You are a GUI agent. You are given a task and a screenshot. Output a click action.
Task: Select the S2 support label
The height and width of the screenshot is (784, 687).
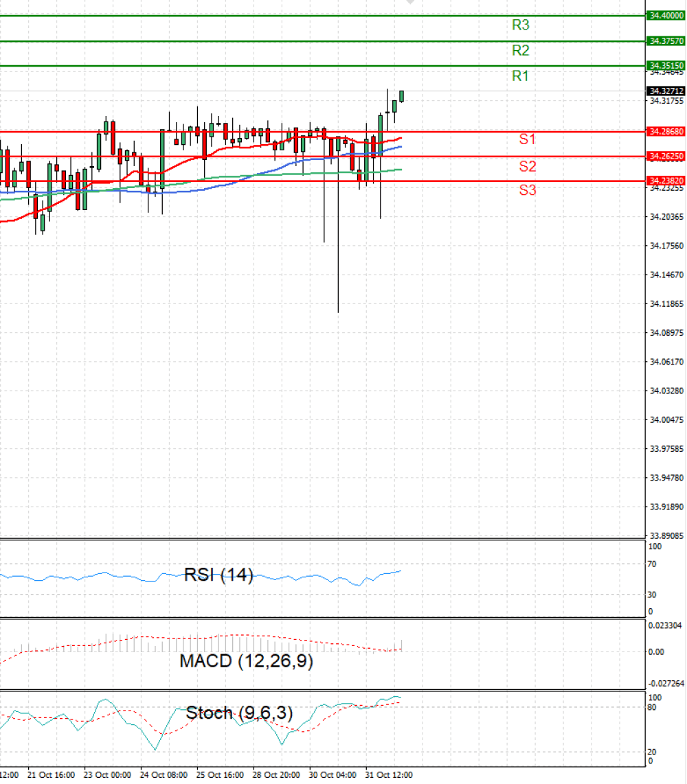click(x=528, y=166)
